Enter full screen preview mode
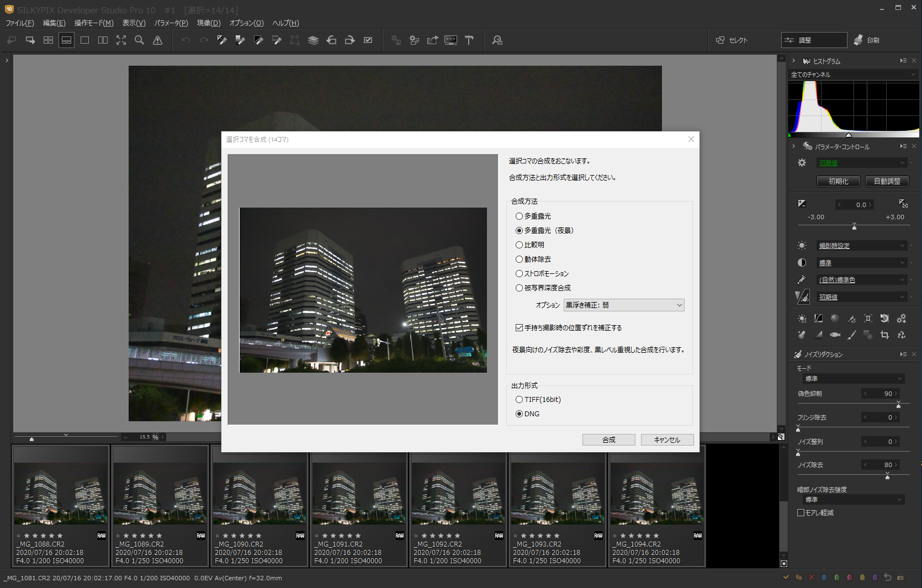 point(121,40)
